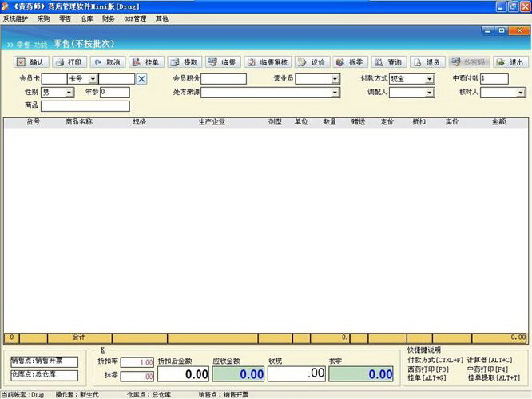Screen dimensions: 532x399
Task: Click the 收现 cash received field
Action: coord(297,374)
